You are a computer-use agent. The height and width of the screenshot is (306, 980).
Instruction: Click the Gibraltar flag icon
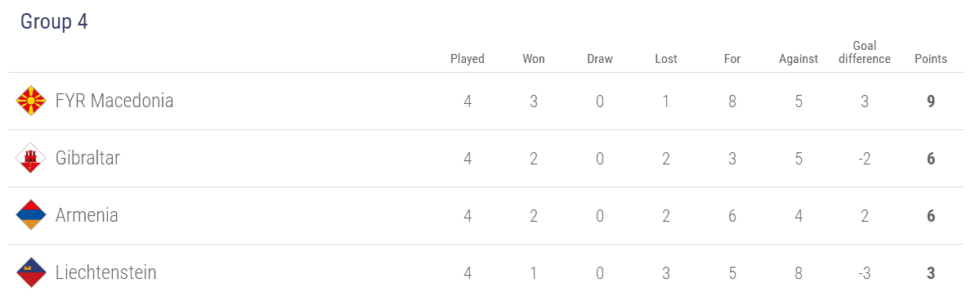click(x=30, y=159)
